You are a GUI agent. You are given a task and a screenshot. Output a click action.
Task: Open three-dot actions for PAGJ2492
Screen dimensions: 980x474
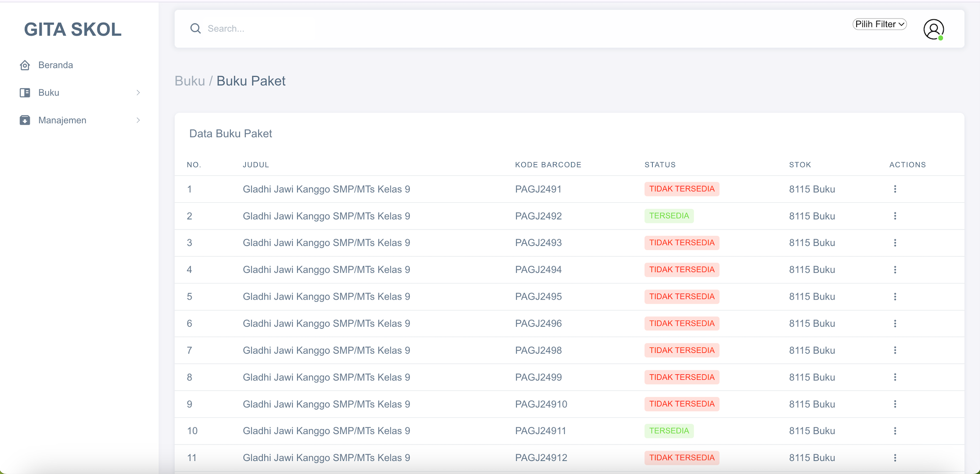click(895, 216)
